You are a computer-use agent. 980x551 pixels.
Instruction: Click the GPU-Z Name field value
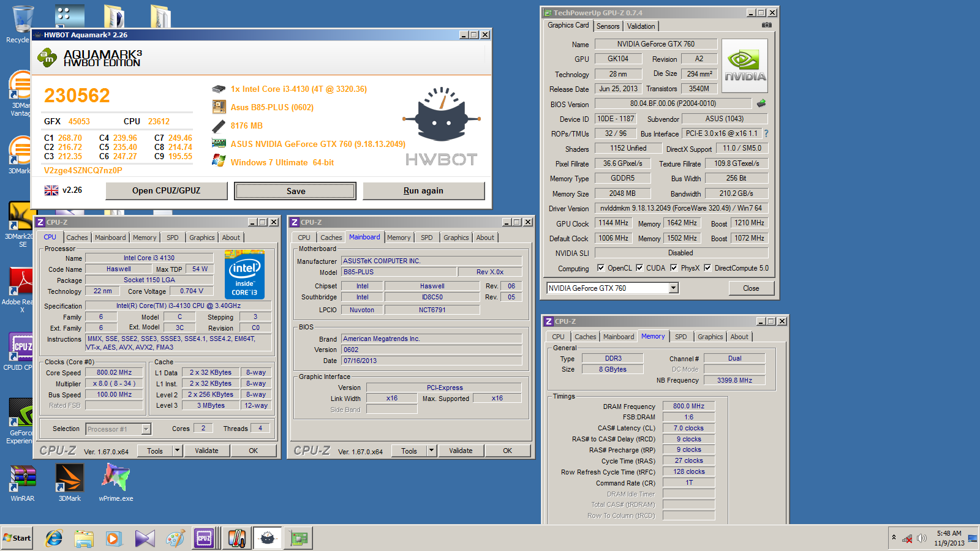[x=655, y=44]
